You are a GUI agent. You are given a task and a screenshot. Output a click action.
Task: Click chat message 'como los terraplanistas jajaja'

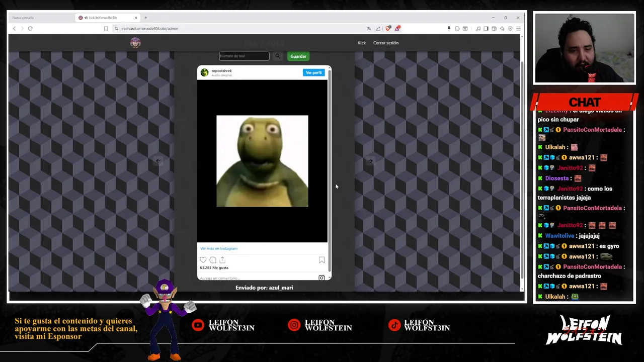[575, 193]
